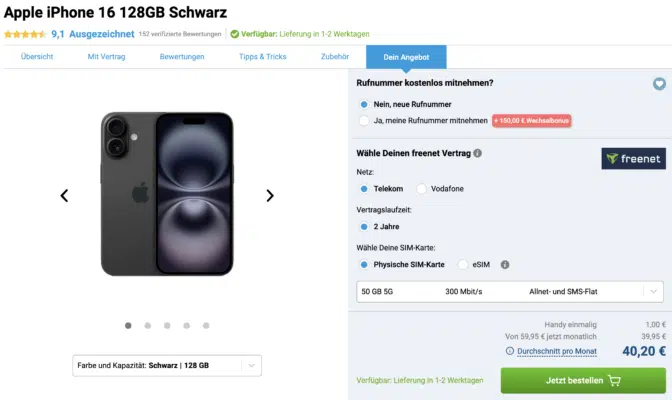Choose 'Ja, meine Rufnummer mitnehmen' option
672x400 pixels.
pos(364,121)
